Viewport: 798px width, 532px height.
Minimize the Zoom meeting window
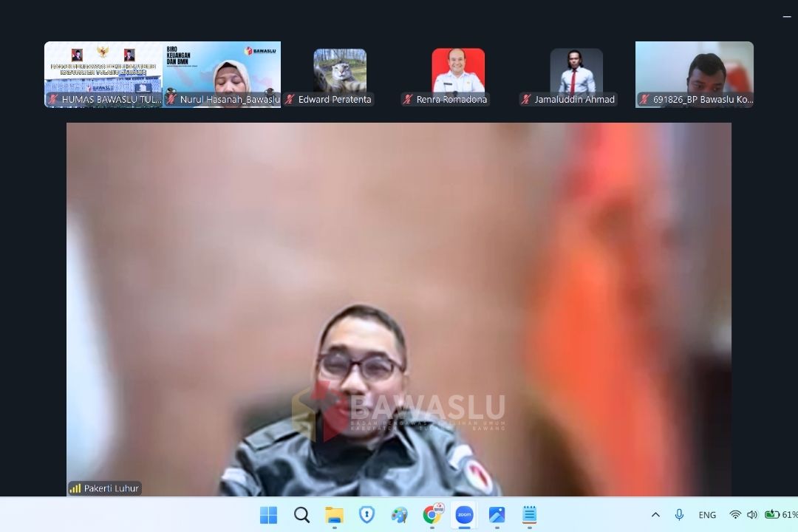(787, 17)
